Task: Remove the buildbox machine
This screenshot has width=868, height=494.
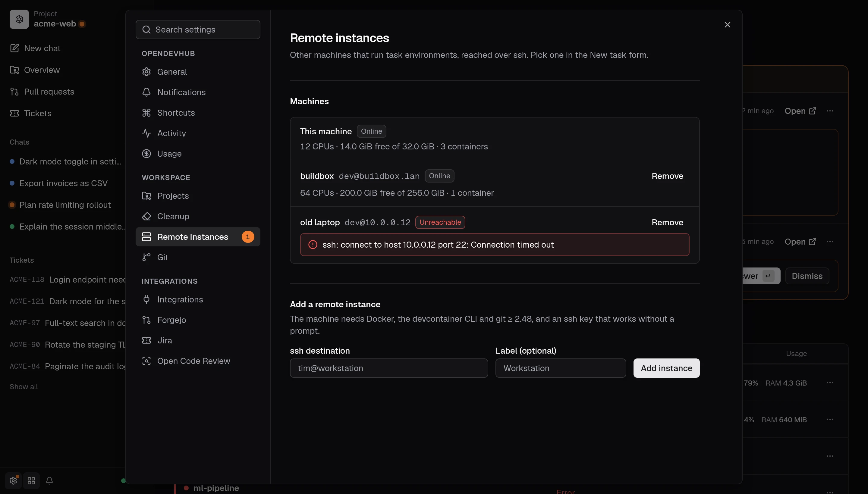Action: click(x=667, y=176)
